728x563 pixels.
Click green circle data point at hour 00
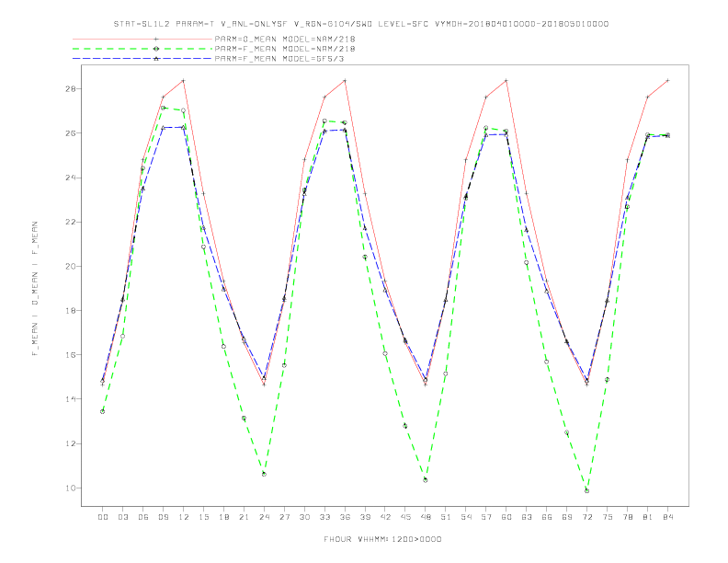[103, 411]
